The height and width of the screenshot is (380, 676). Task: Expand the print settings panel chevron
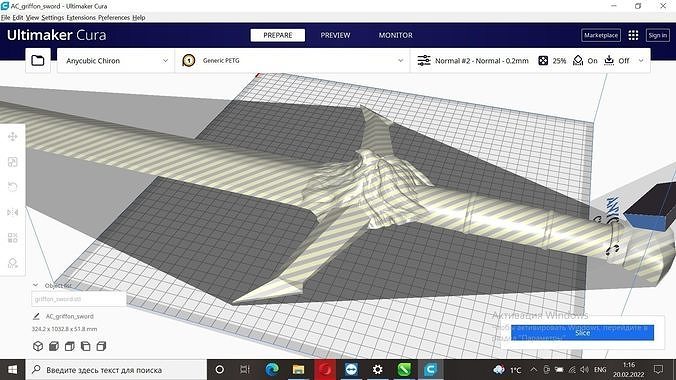(641, 61)
